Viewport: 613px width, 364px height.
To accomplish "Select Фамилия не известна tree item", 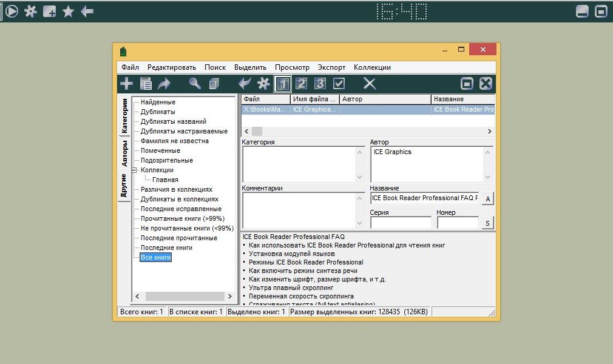I will pyautogui.click(x=175, y=141).
